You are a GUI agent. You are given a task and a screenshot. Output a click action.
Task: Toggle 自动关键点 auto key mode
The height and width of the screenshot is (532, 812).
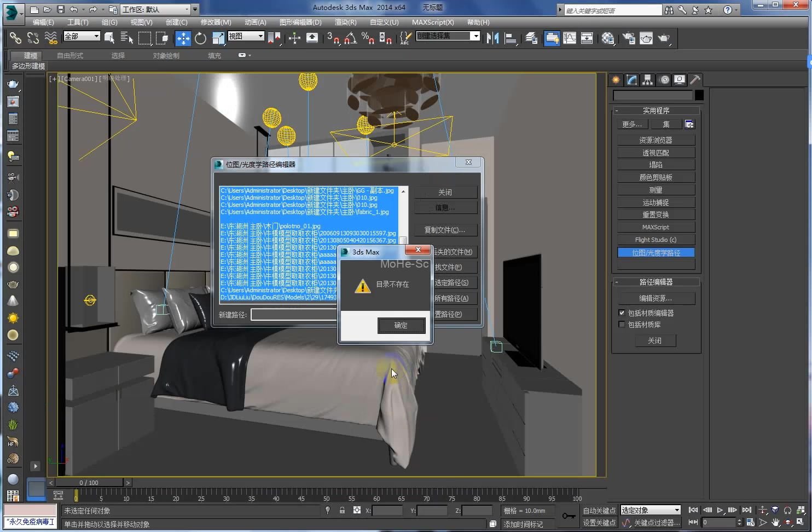[599, 510]
